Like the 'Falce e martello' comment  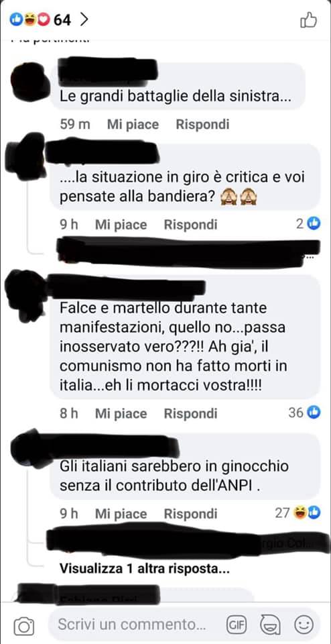point(121,414)
